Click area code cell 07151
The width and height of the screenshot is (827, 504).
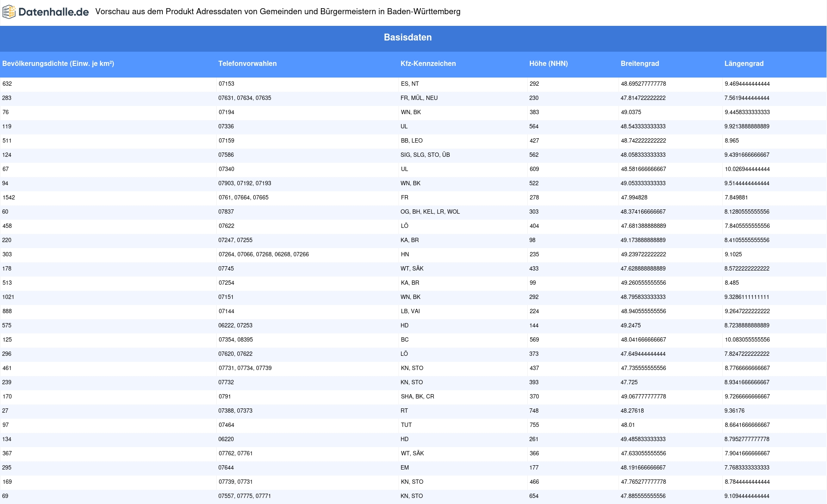pyautogui.click(x=226, y=297)
